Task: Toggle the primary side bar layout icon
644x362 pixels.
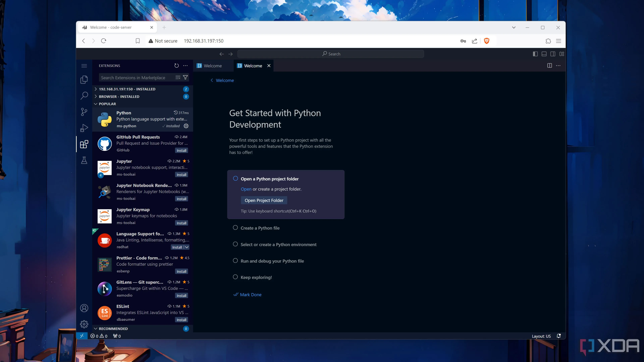Action: 535,54
